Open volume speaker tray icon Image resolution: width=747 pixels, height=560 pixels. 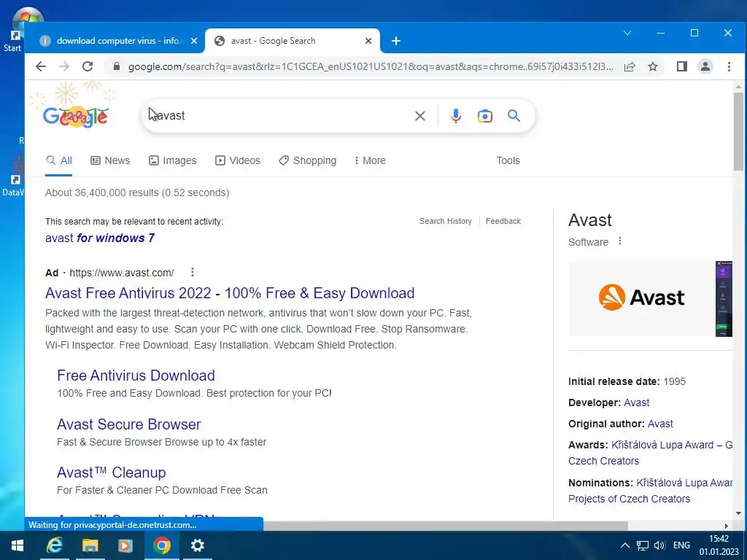(x=659, y=545)
